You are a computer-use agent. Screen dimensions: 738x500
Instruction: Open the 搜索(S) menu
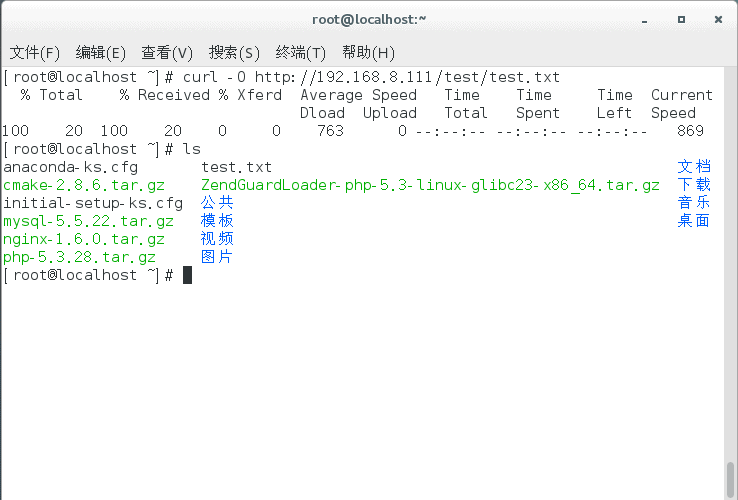[x=234, y=53]
